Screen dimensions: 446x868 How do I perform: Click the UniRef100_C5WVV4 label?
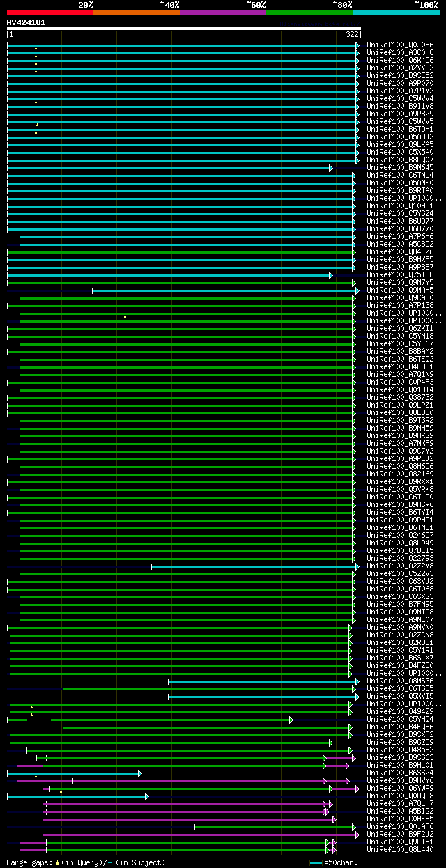(400, 98)
